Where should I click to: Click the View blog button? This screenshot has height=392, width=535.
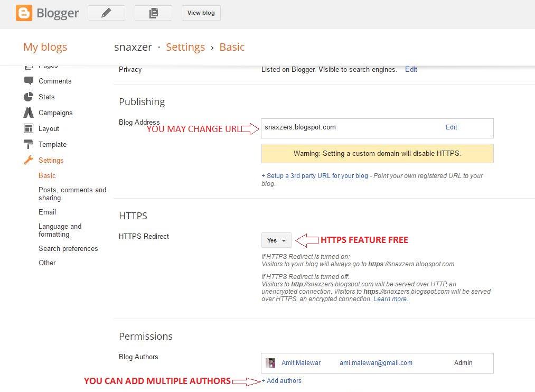[x=201, y=13]
